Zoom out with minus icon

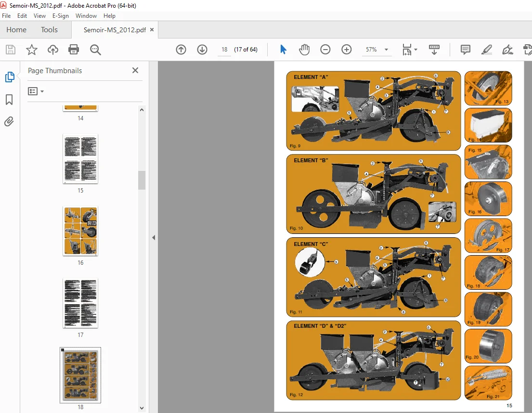[x=325, y=50]
